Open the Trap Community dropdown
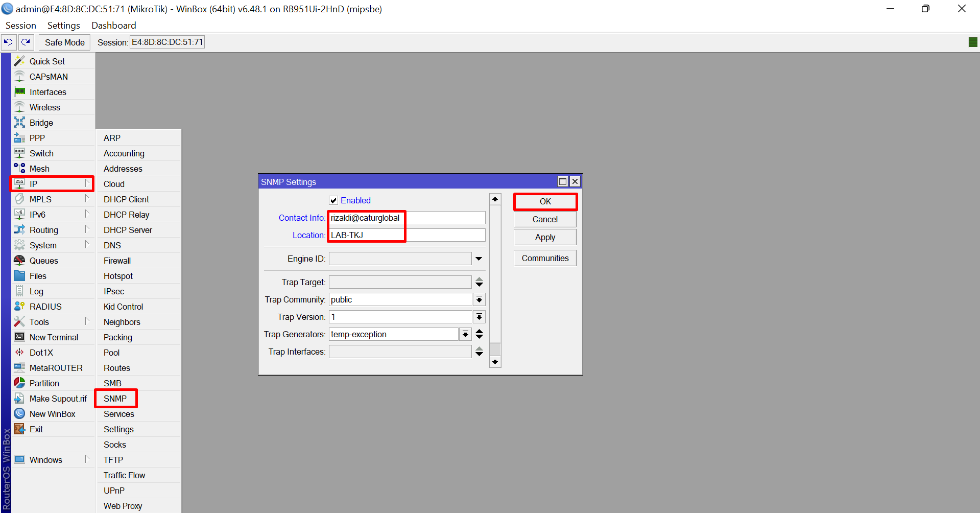This screenshot has height=513, width=980. pos(479,300)
